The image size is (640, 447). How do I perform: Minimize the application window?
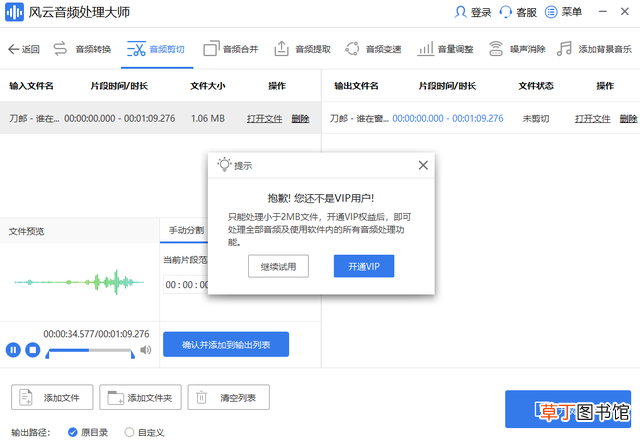[x=602, y=12]
